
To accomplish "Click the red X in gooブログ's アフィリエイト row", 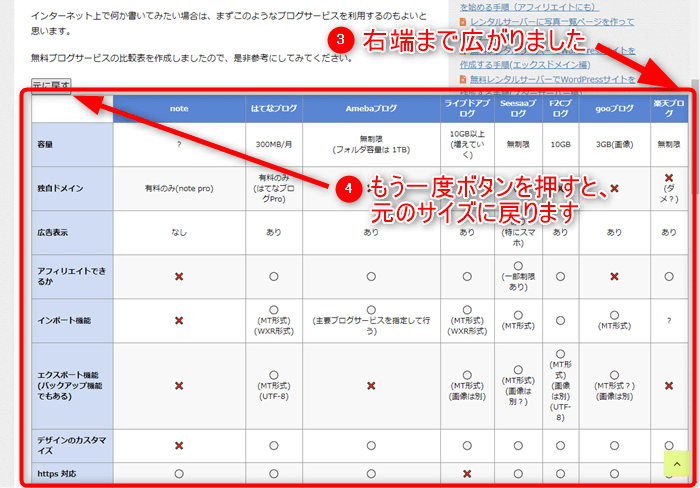I will click(x=614, y=276).
